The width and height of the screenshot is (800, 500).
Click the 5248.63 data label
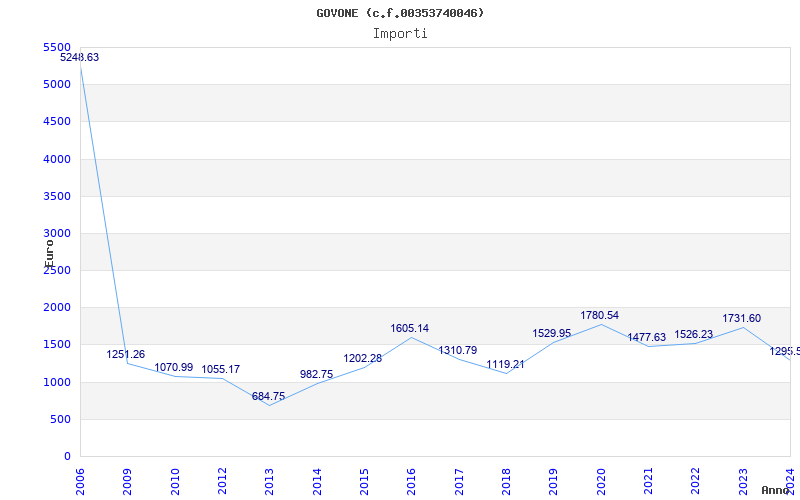[x=80, y=58]
